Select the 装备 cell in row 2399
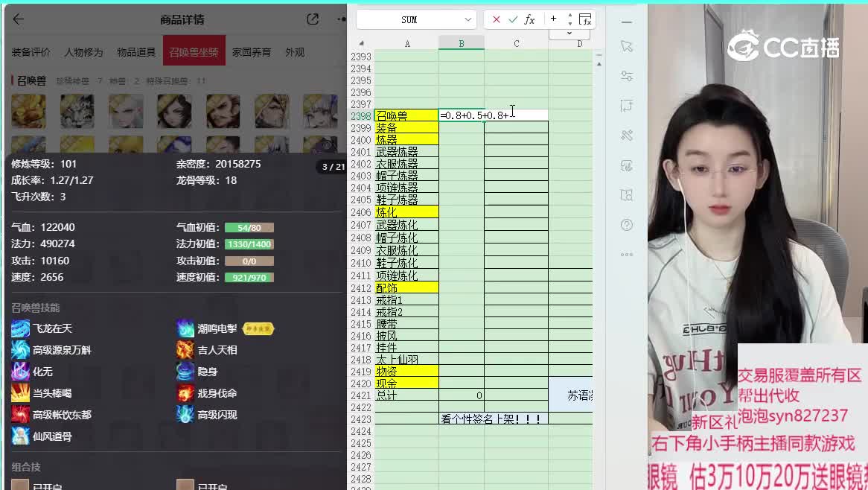 [407, 127]
